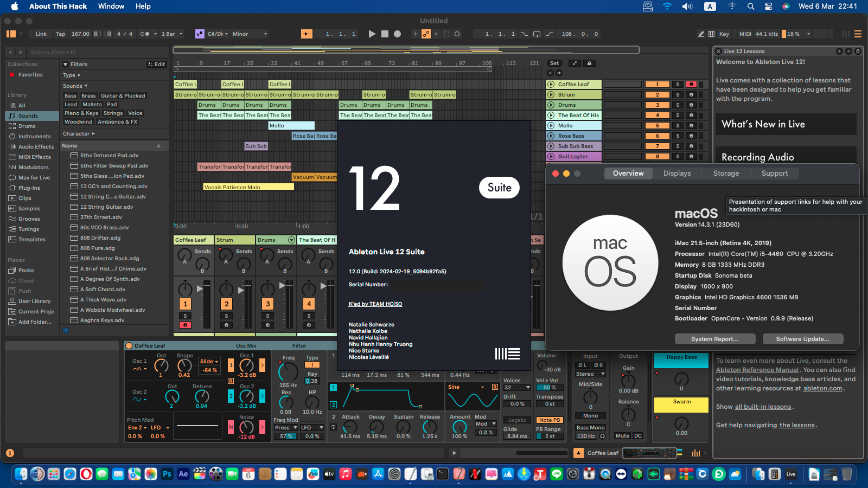Arm the Arrangement Record button
The image size is (868, 488).
click(397, 34)
